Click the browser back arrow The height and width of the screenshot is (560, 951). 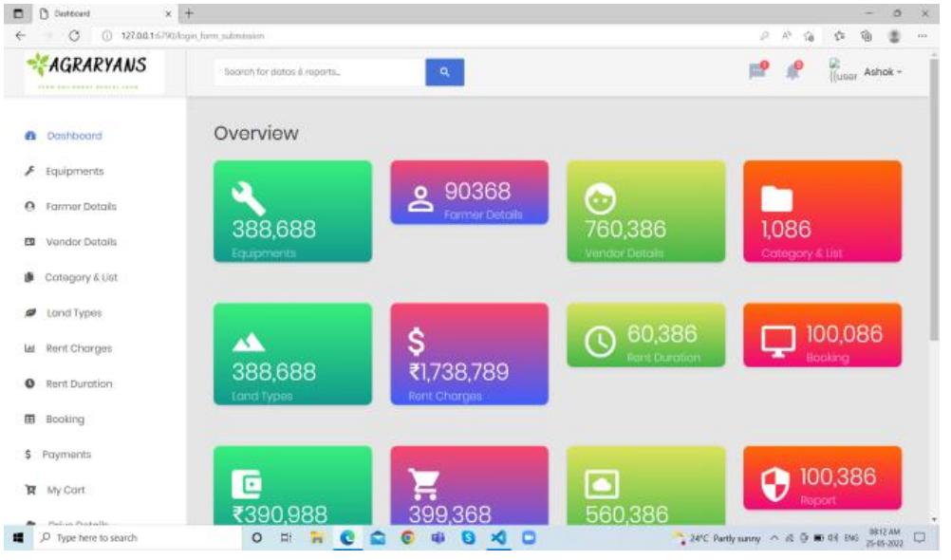21,36
